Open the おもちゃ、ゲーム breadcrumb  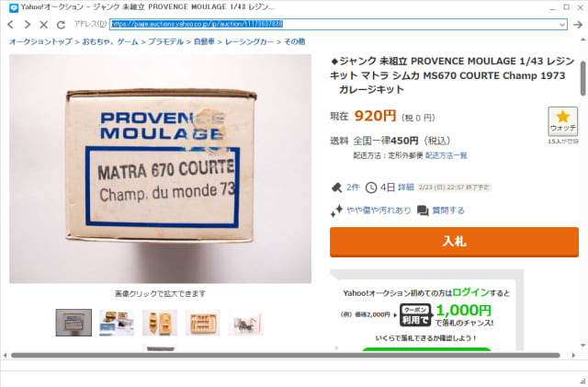coord(110,41)
